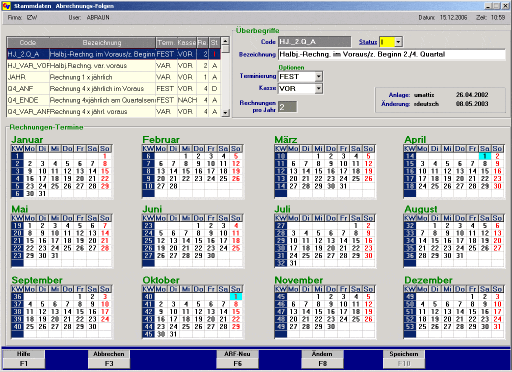This screenshot has height=372, width=512.
Task: Click day 31 in Mai
Action: (x=55, y=256)
